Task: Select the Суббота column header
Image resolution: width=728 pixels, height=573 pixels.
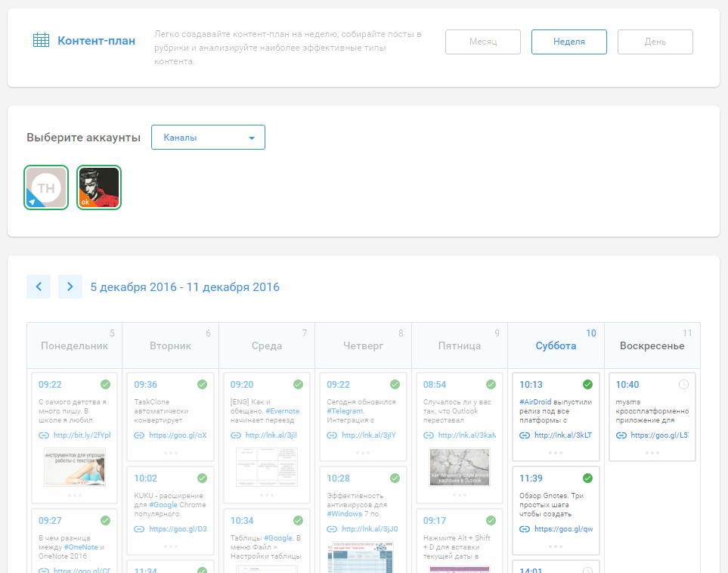Action: tap(556, 345)
